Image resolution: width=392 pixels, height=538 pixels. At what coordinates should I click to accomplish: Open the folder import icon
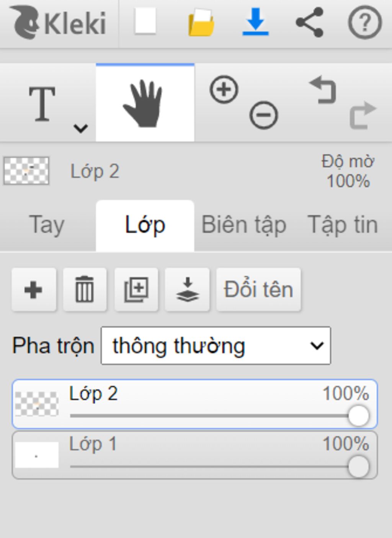(x=201, y=22)
